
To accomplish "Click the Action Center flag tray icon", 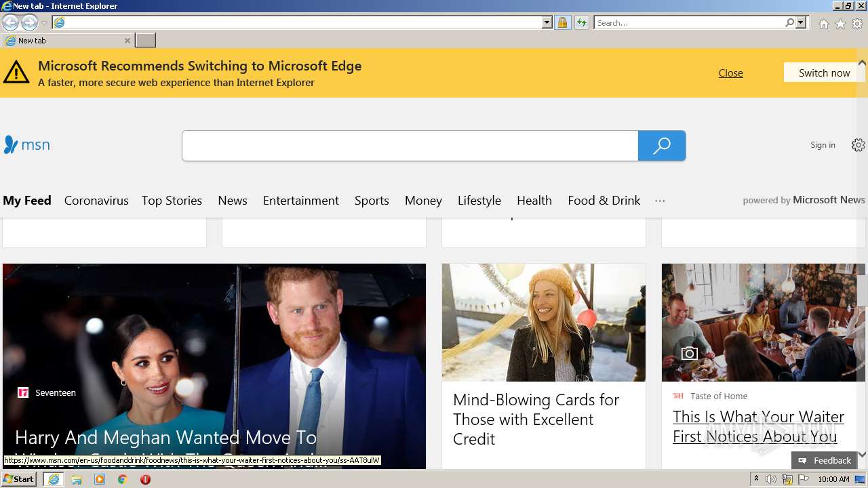I will [803, 479].
